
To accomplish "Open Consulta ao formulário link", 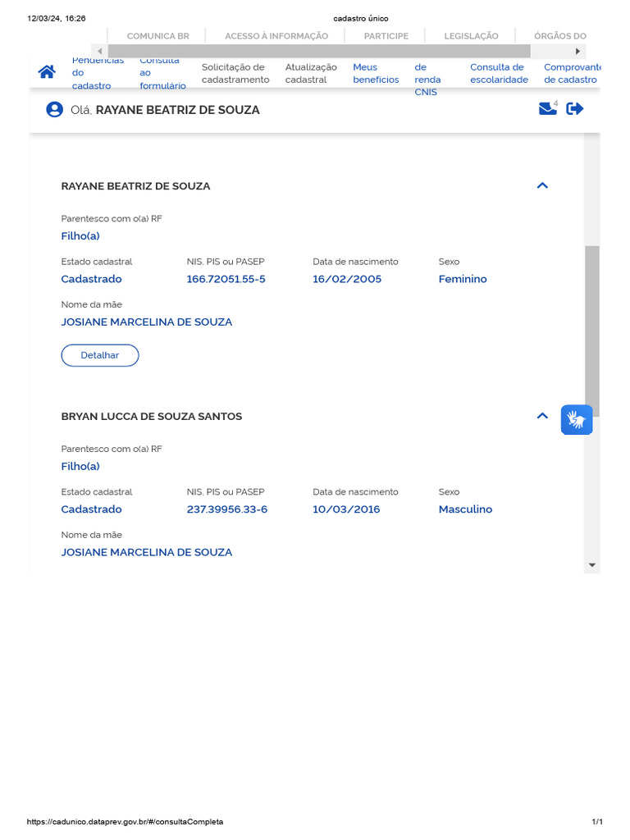I will pos(162,73).
